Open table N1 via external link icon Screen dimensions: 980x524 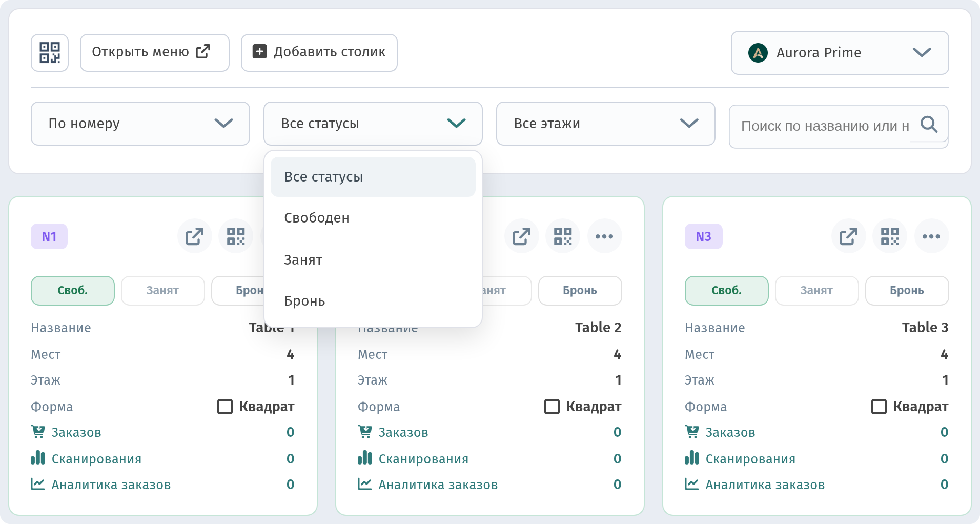click(x=194, y=236)
